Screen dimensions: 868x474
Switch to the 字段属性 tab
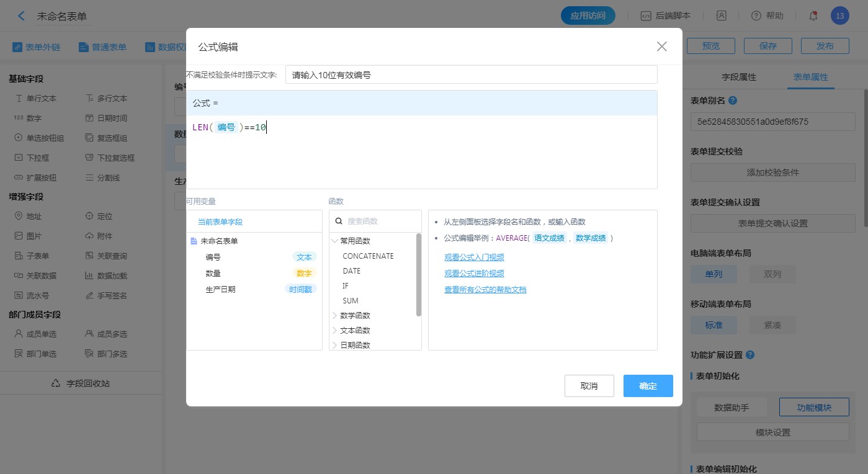coord(738,78)
